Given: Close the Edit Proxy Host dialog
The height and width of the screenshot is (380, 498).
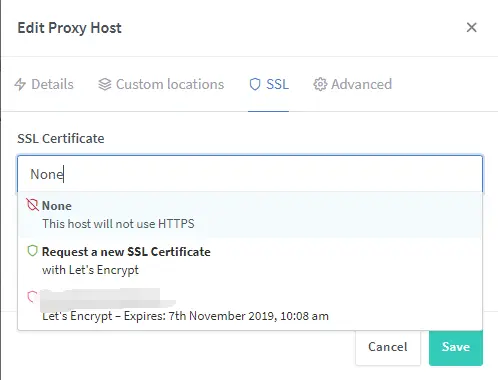Looking at the screenshot, I should click(471, 27).
